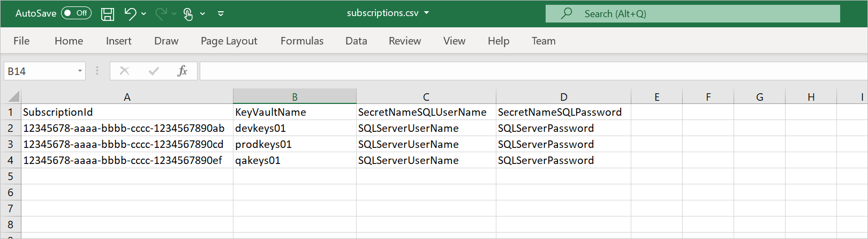Click the Insert Function fx icon
Viewport: 868px width, 239px height.
coord(182,71)
